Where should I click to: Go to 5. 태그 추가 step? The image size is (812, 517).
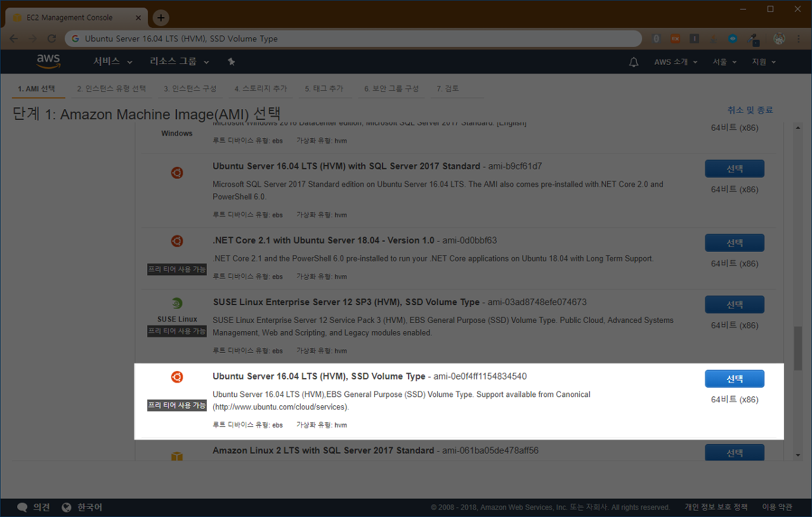(324, 89)
